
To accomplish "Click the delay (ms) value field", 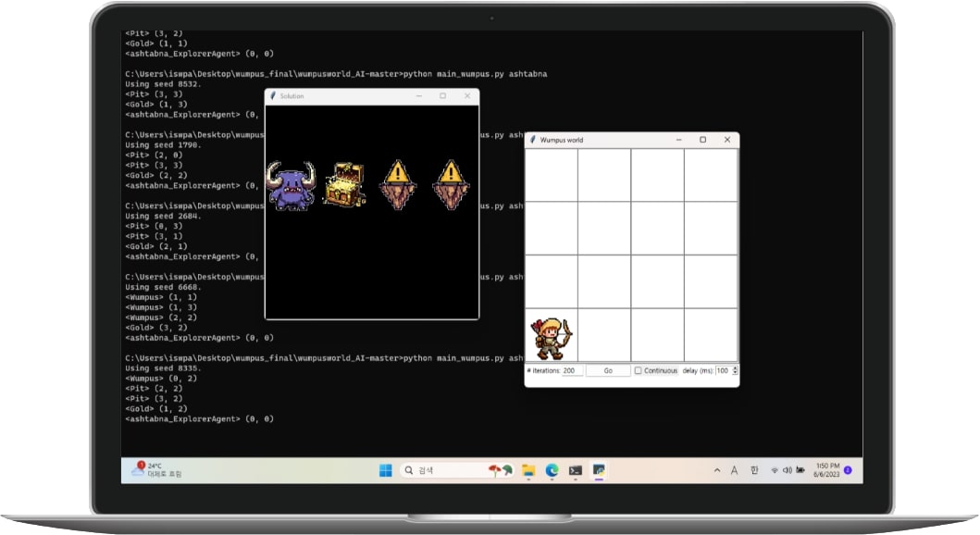I will pos(722,370).
